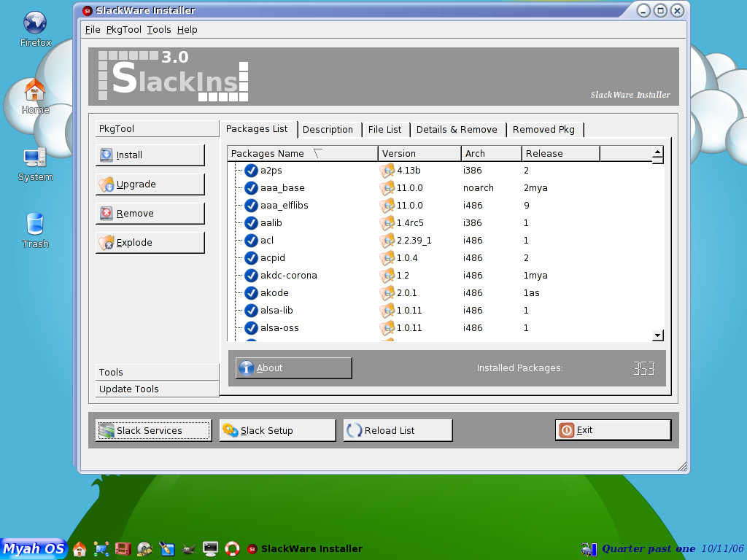Open the Help menu
The width and height of the screenshot is (747, 560).
pos(187,29)
